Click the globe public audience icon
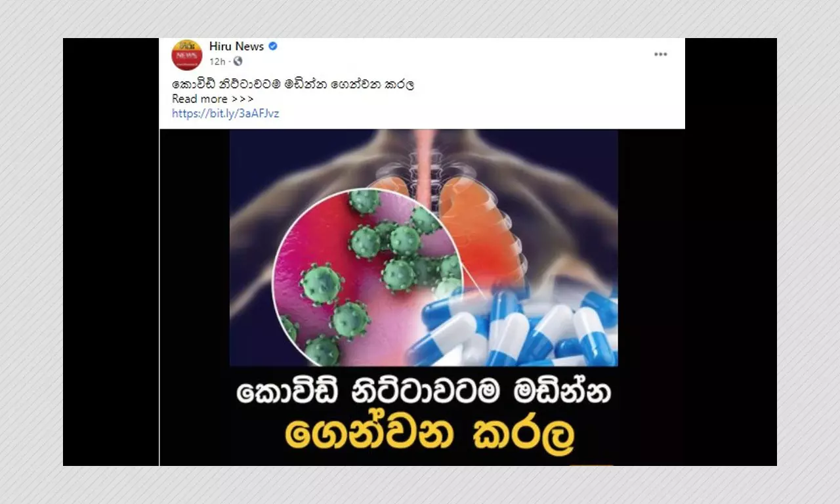 tap(238, 61)
